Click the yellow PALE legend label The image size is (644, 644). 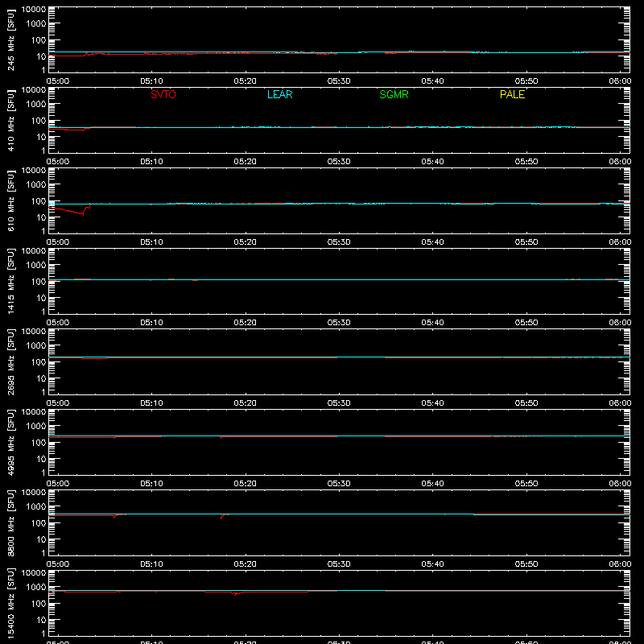[x=512, y=94]
